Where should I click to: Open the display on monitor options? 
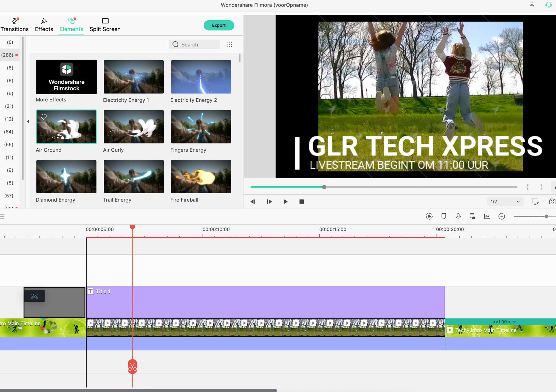[x=535, y=202]
